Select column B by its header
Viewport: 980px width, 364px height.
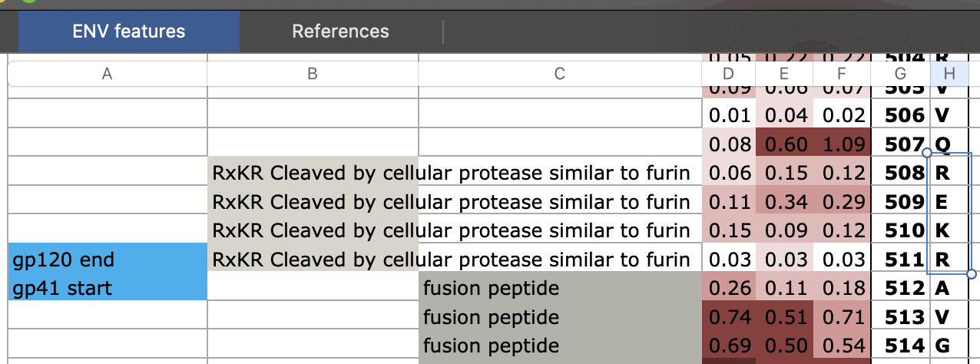[x=312, y=74]
